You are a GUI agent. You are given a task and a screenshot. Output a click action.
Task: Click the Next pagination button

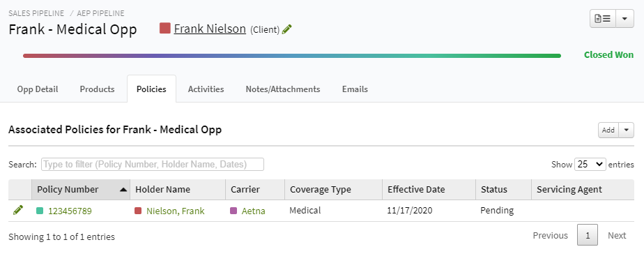pyautogui.click(x=617, y=236)
